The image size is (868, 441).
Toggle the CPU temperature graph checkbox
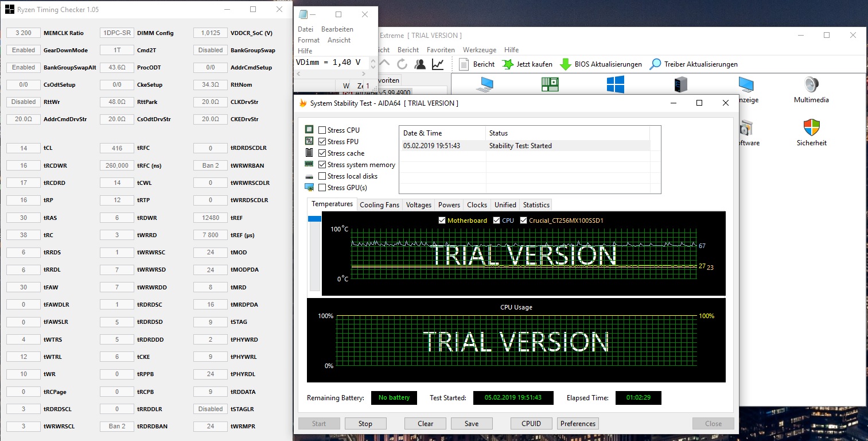(x=496, y=220)
